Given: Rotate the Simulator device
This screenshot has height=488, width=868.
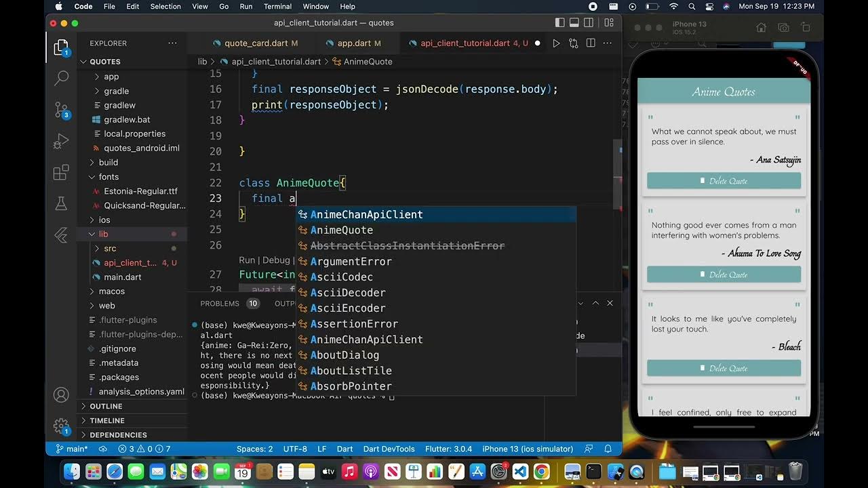Looking at the screenshot, I should click(x=806, y=28).
